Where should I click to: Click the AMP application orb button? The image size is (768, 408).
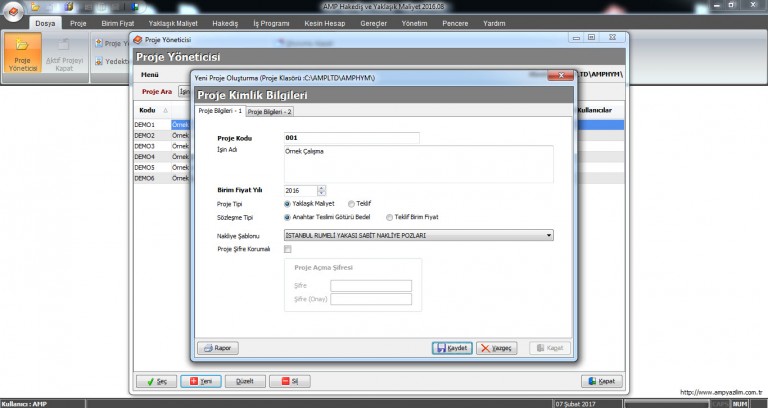click(11, 10)
